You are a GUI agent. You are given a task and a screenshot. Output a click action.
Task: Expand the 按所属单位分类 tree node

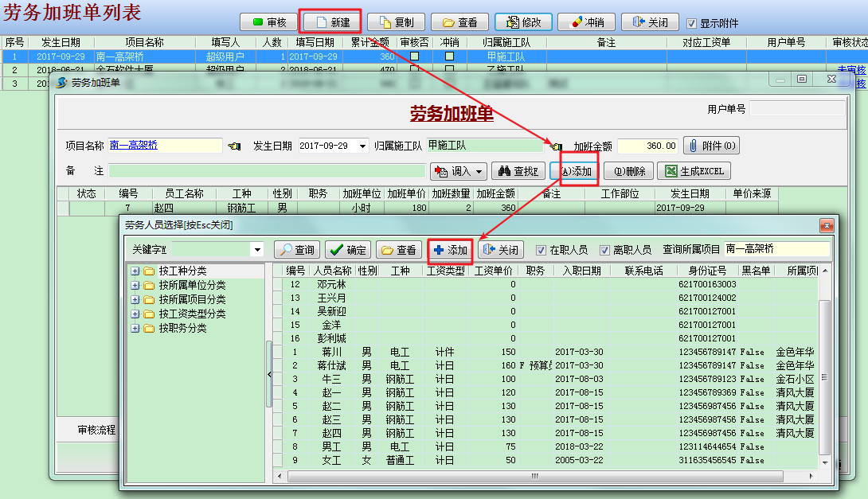coord(135,285)
